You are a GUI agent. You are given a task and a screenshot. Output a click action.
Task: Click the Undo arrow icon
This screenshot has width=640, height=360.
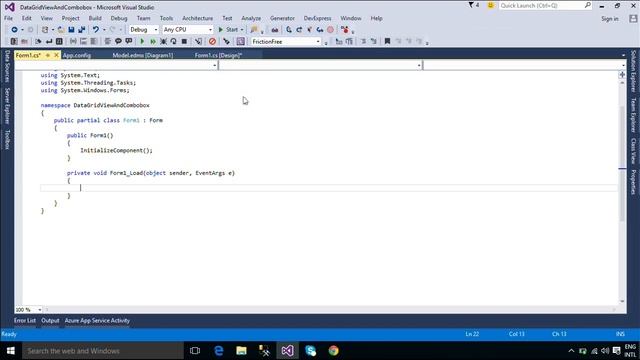(96, 30)
